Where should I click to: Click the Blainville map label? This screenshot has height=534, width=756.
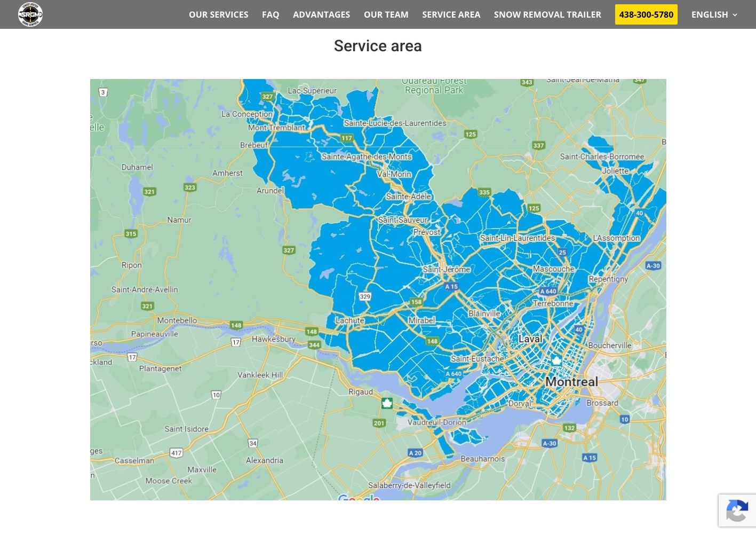(484, 313)
